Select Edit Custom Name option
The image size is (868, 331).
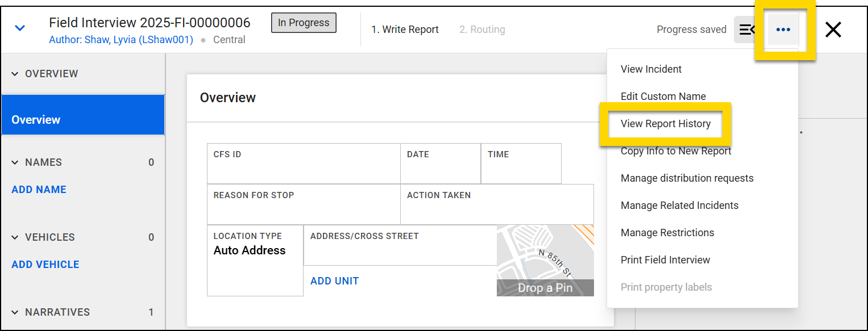coord(663,96)
